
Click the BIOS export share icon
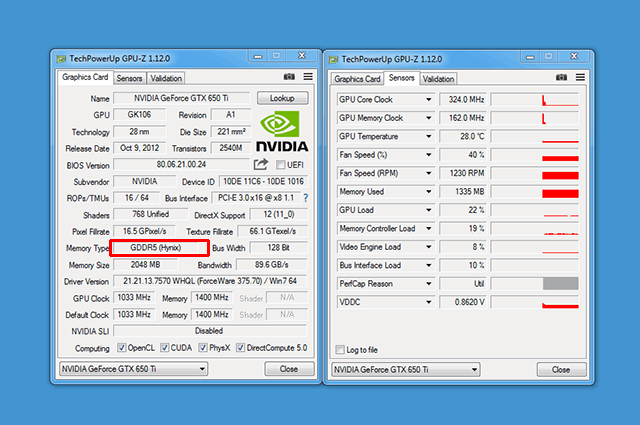point(261,164)
